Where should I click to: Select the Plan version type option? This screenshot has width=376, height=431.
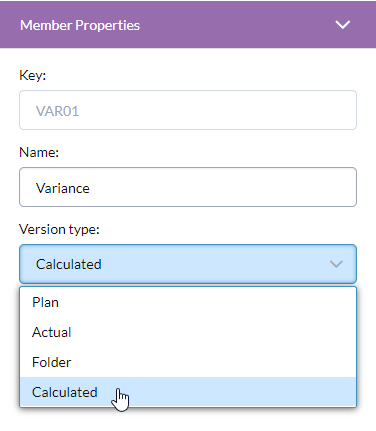point(188,302)
